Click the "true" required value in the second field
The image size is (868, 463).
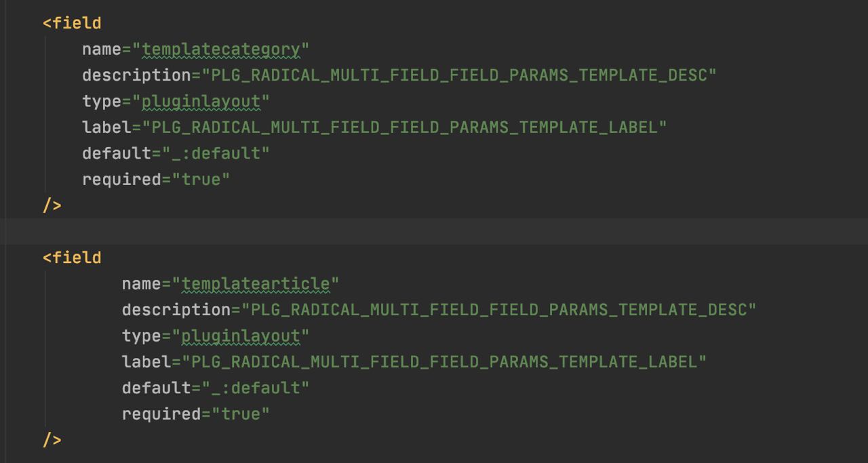coord(240,414)
